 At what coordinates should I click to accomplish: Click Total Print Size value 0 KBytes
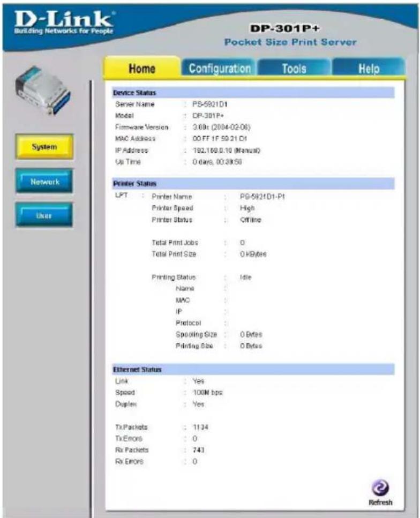253,254
